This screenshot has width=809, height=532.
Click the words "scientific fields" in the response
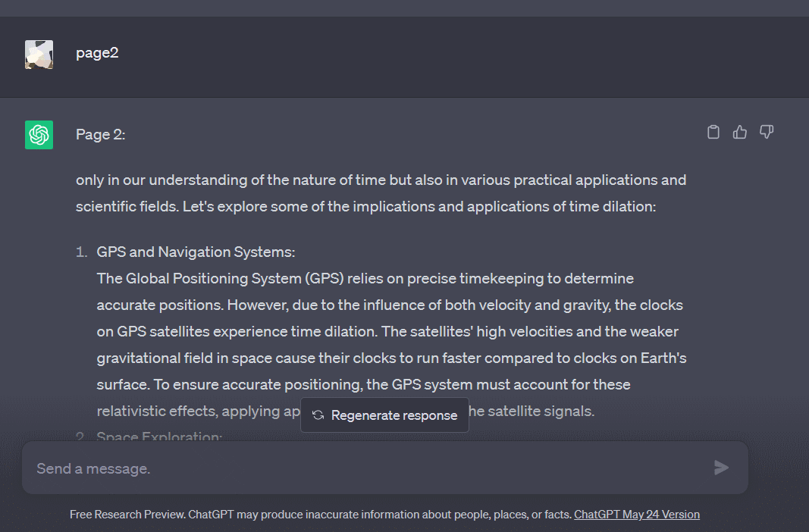[126, 206]
